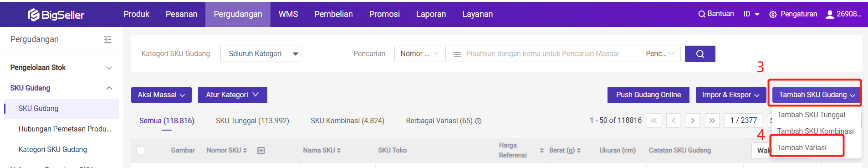Switch to SKU Kombinasi tab
The height and width of the screenshot is (168, 868).
pos(347,121)
